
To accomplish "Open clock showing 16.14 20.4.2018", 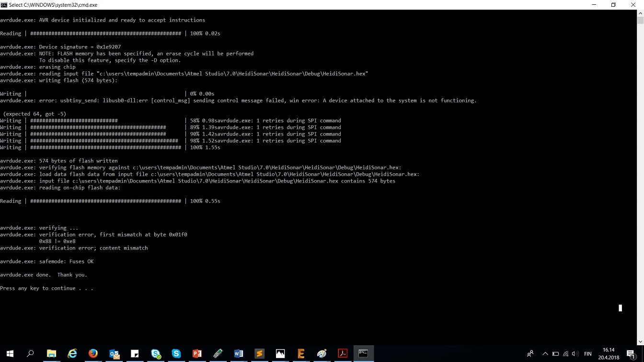I will [x=609, y=354].
